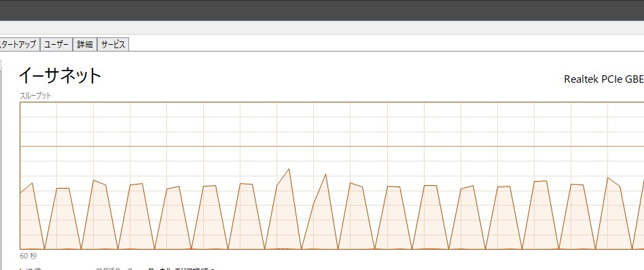The width and height of the screenshot is (644, 270).
Task: Click the スループット label
Action: (35, 96)
